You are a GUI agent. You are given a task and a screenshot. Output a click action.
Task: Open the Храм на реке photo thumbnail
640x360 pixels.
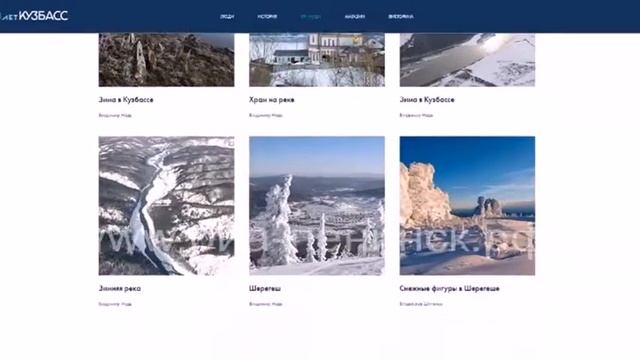coord(317,60)
